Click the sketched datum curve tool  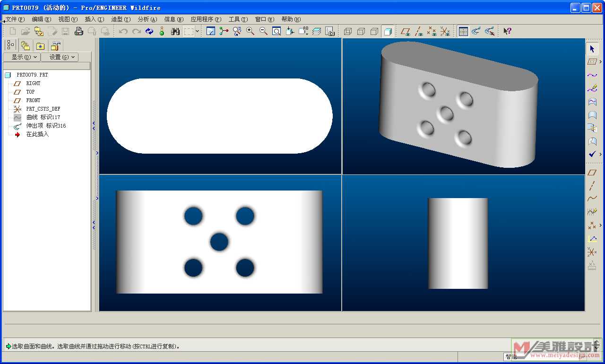coord(592,212)
